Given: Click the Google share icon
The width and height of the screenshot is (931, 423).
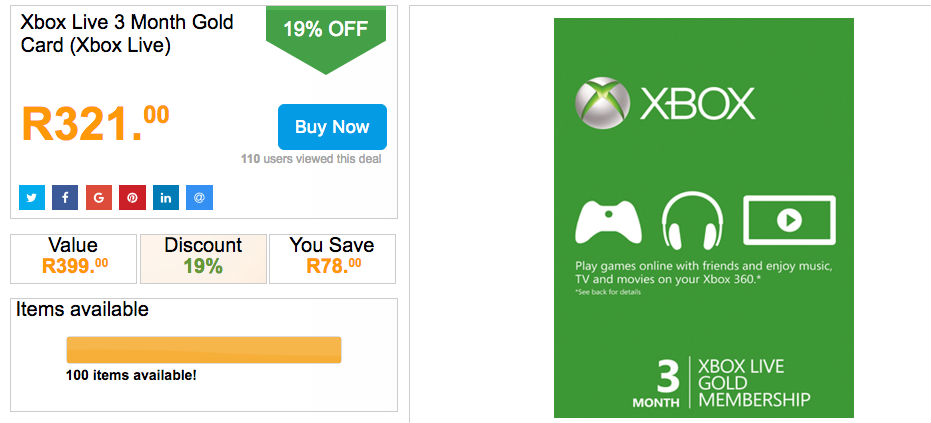Looking at the screenshot, I should pos(98,197).
